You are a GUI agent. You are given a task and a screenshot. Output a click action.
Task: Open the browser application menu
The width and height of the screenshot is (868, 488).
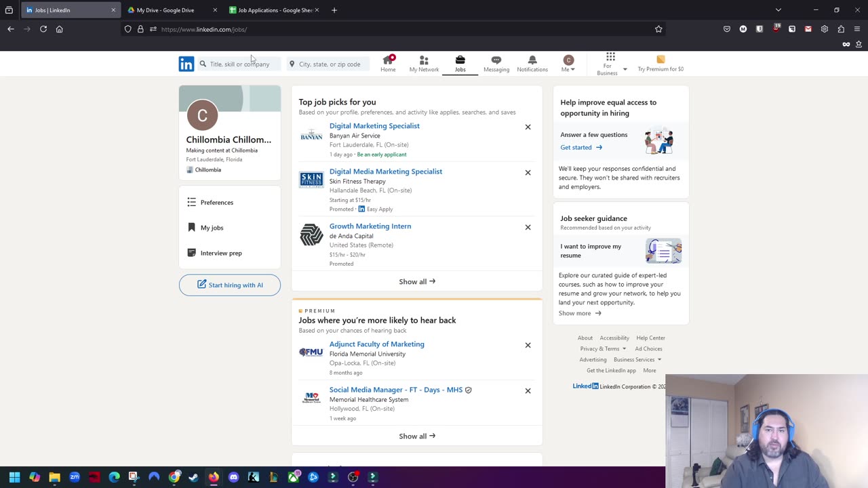coord(857,29)
